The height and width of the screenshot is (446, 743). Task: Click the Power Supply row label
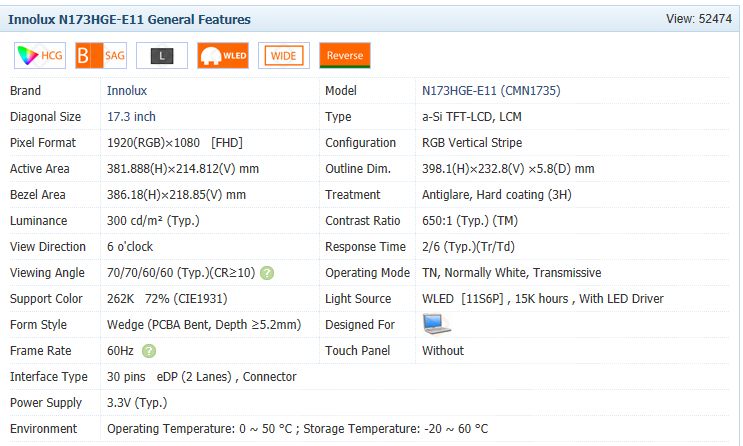(46, 403)
